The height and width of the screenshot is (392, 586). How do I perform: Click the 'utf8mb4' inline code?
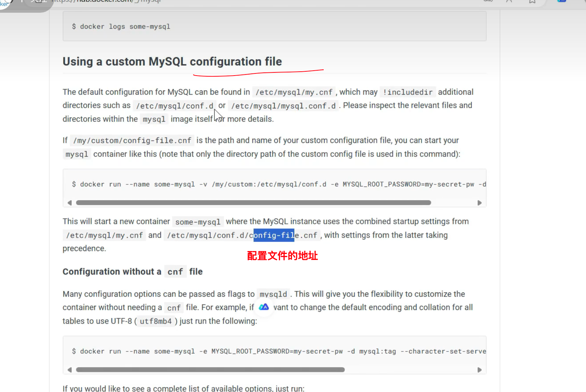[x=156, y=321]
